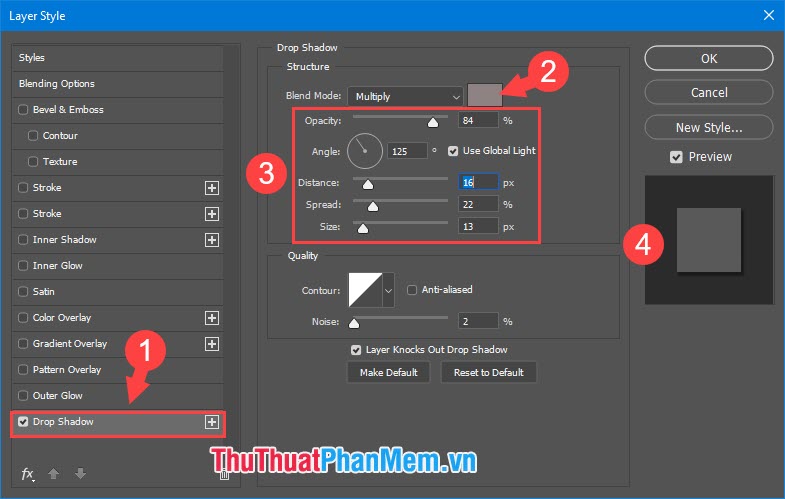Open the Blend Mode Multiply dropdown

coord(406,97)
